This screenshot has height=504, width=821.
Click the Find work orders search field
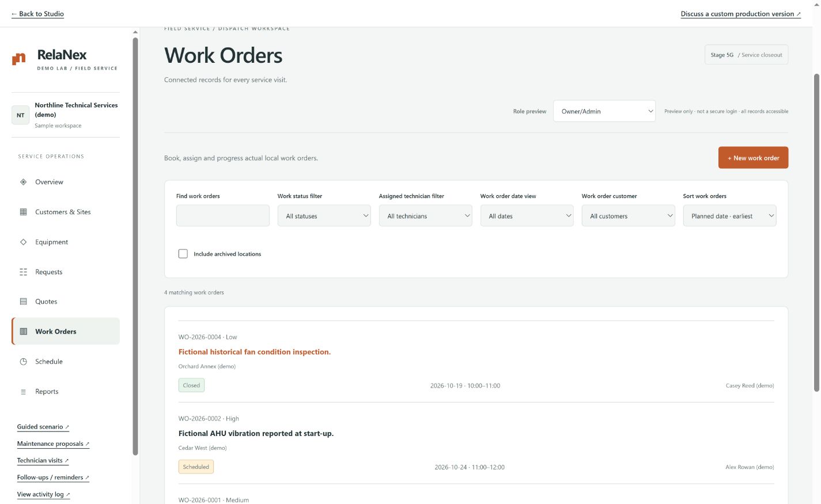pyautogui.click(x=223, y=216)
